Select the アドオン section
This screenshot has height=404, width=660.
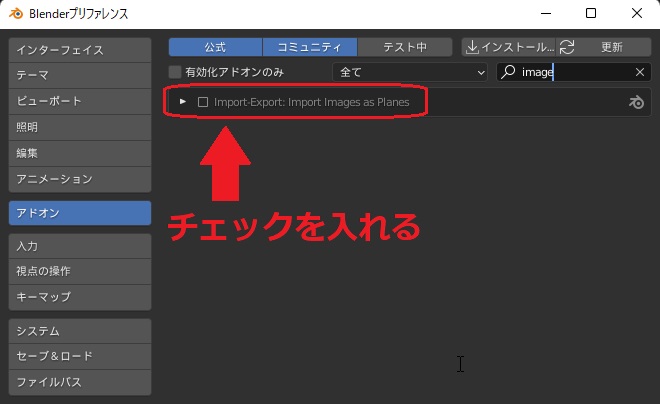[80, 213]
